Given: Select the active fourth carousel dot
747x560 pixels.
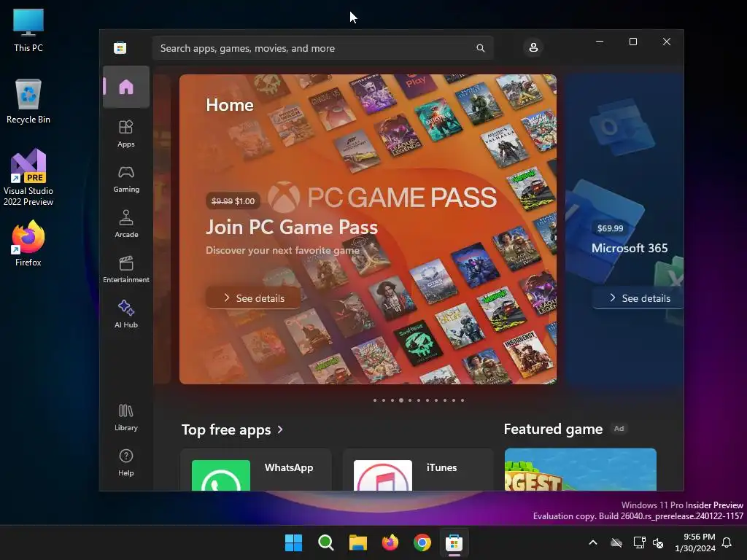Looking at the screenshot, I should [401, 400].
